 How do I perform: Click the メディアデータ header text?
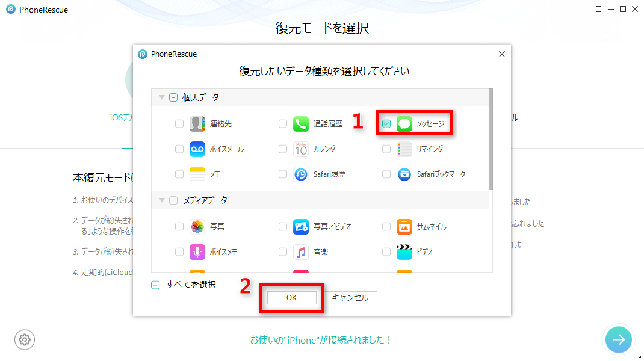[205, 200]
